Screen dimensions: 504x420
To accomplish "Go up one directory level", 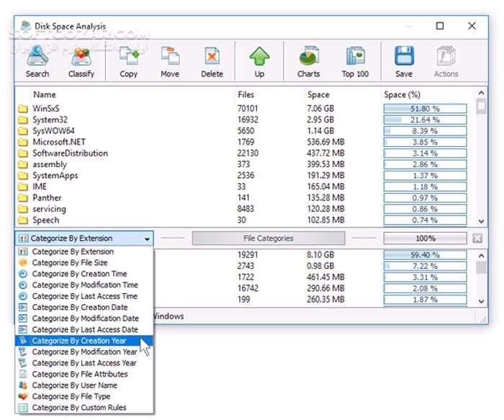I will (259, 61).
